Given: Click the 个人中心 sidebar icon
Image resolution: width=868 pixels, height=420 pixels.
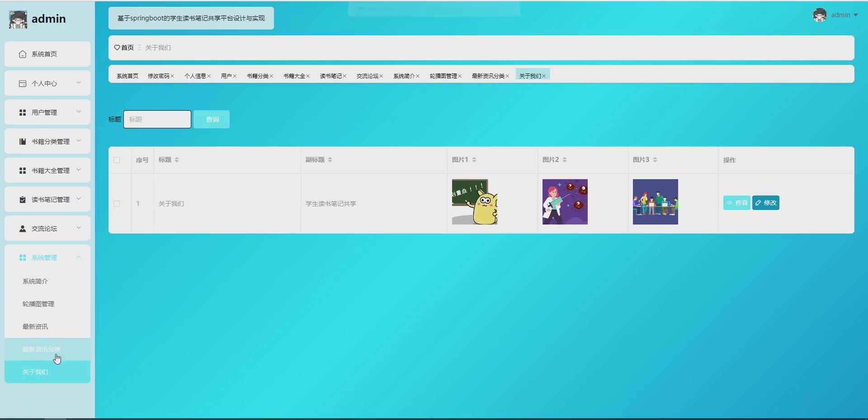Looking at the screenshot, I should pyautogui.click(x=22, y=83).
